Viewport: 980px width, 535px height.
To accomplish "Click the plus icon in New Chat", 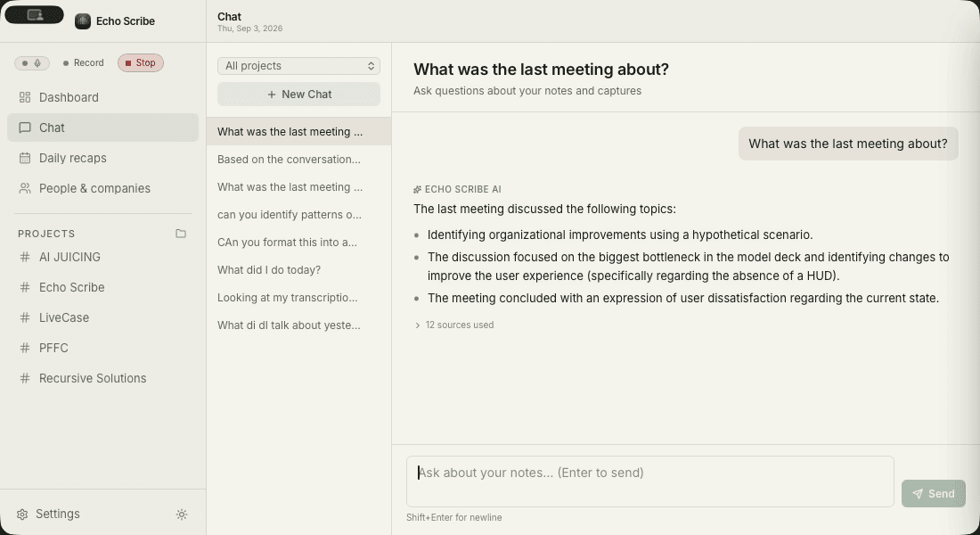I will coord(271,95).
